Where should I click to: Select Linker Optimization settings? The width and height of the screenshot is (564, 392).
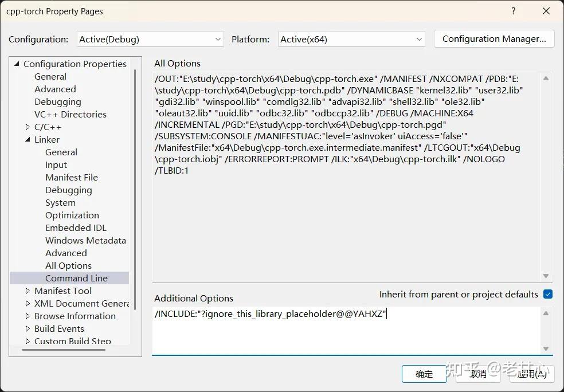click(x=72, y=215)
